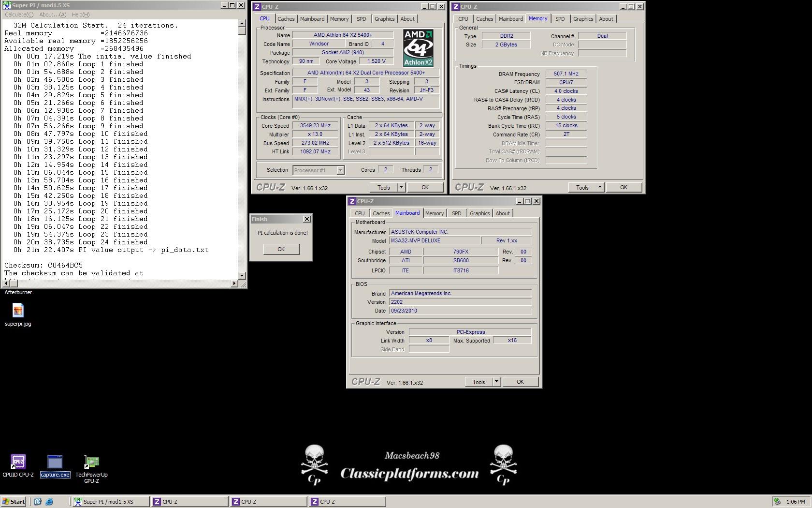Activate the first CPU-Z taskbar button
Image resolution: width=812 pixels, height=508 pixels.
click(x=189, y=502)
